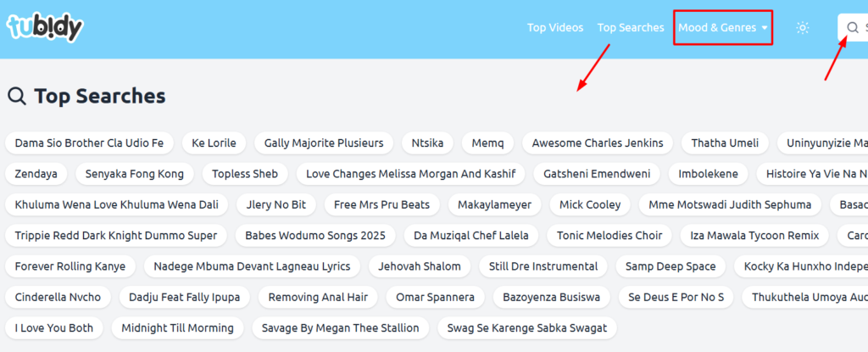Open Jehovah Shalom search tag

click(x=420, y=266)
